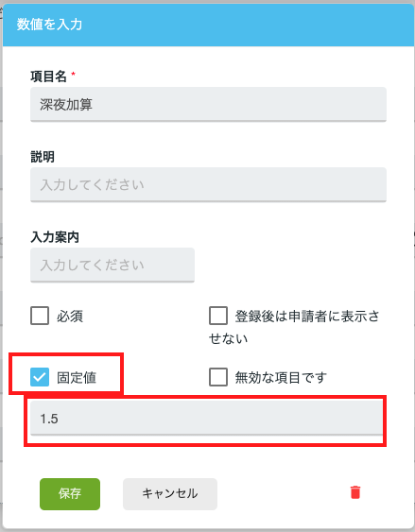Click into the 説明 input field
415x532 pixels.
click(208, 184)
